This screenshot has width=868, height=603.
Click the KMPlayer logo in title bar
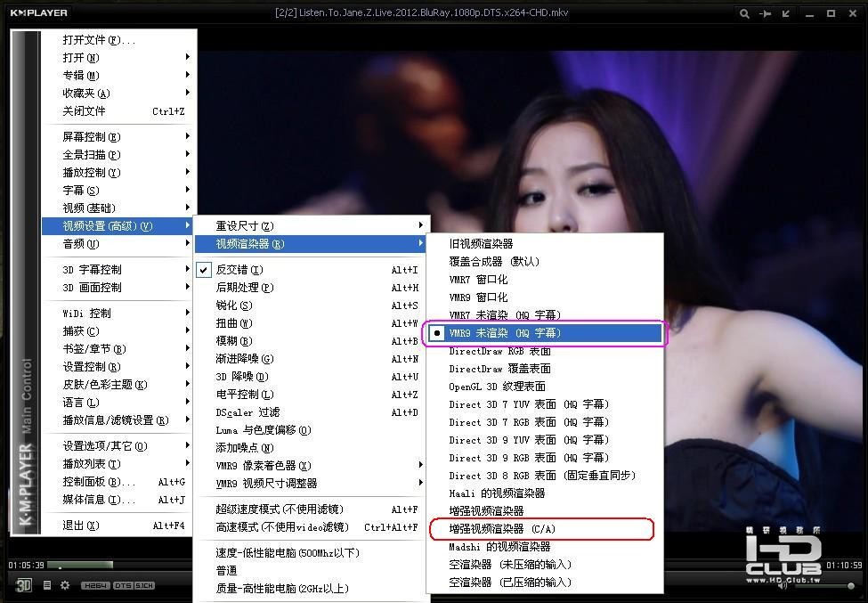(x=39, y=12)
